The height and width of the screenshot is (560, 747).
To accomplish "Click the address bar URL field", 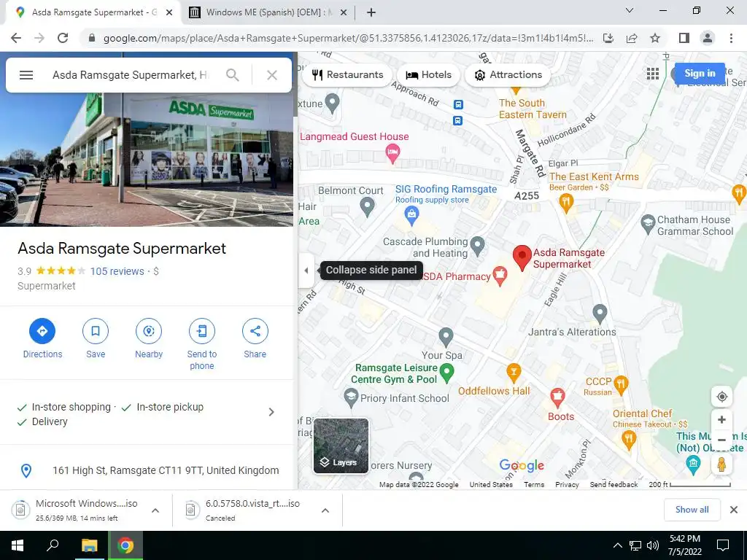I will pyautogui.click(x=348, y=38).
